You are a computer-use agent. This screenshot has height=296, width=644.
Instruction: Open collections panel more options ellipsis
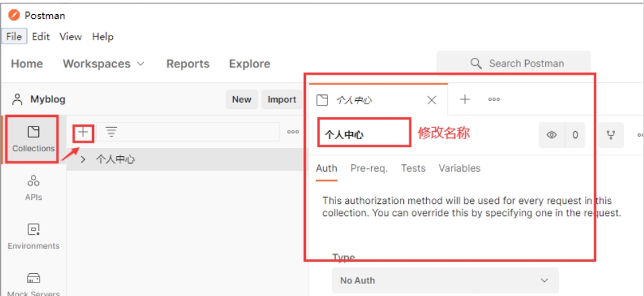click(x=293, y=132)
